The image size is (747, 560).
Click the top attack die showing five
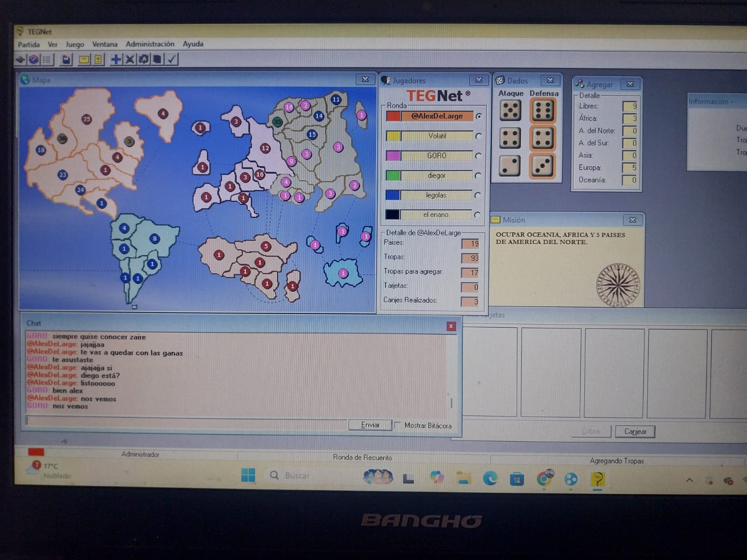[510, 111]
